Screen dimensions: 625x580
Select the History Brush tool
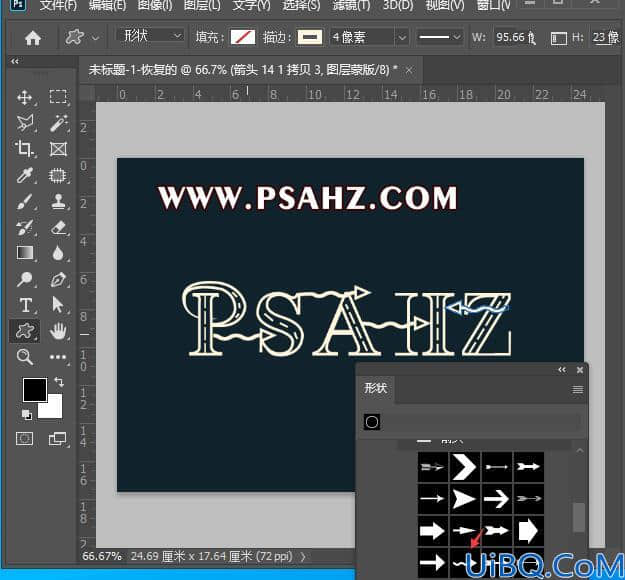point(25,228)
